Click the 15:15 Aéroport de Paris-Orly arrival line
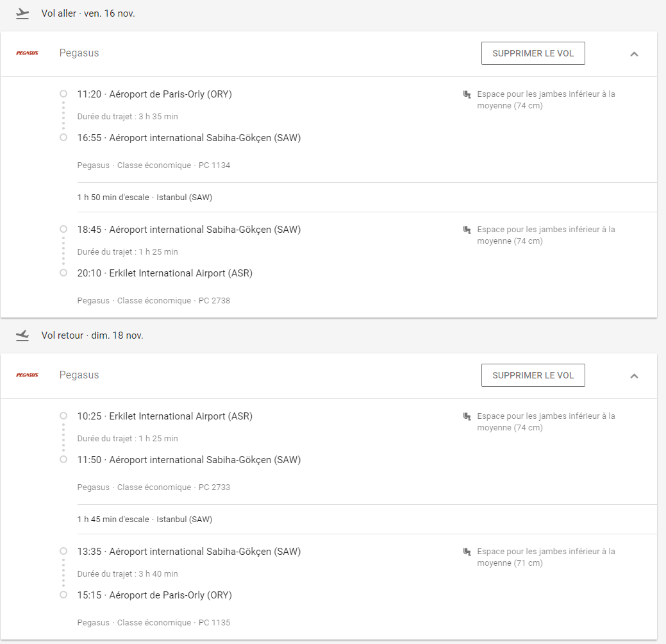Image resolution: width=666 pixels, height=644 pixels. pyautogui.click(x=154, y=595)
